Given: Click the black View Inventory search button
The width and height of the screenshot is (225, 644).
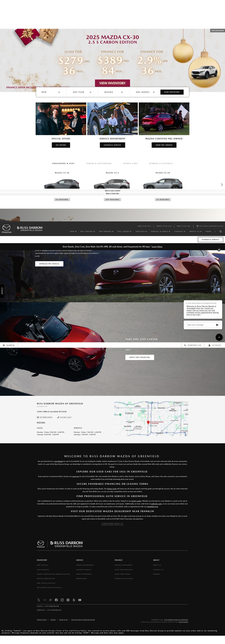Looking at the screenshot, I should [x=172, y=92].
